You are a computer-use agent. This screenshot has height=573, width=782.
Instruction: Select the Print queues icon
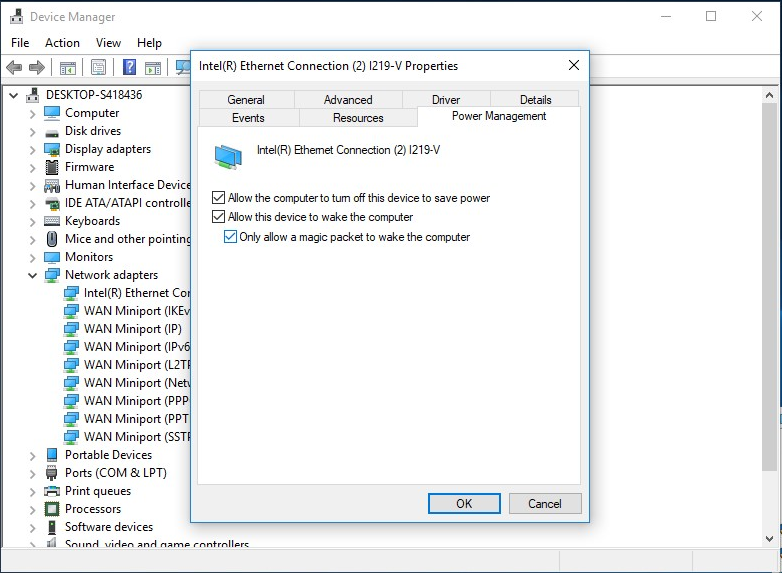(52, 491)
